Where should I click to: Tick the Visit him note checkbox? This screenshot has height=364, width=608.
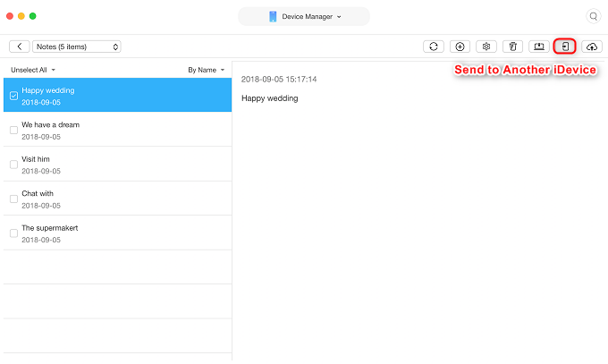(x=13, y=165)
